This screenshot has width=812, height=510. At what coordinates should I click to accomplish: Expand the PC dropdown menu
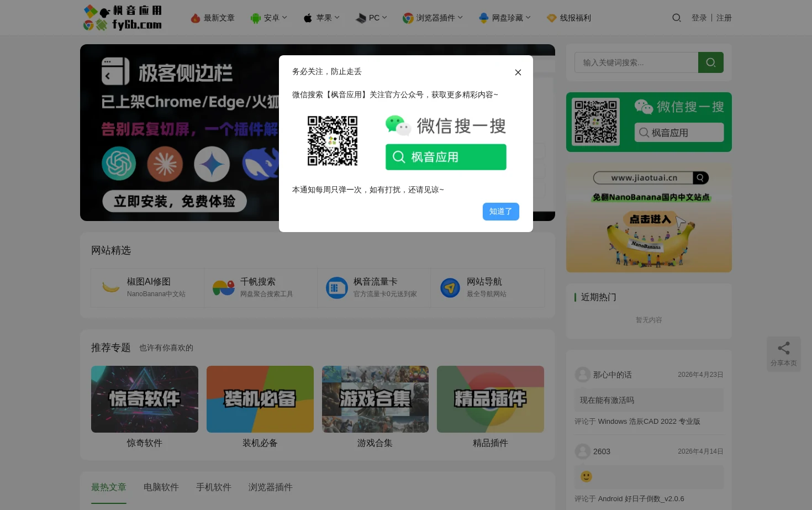pos(378,18)
